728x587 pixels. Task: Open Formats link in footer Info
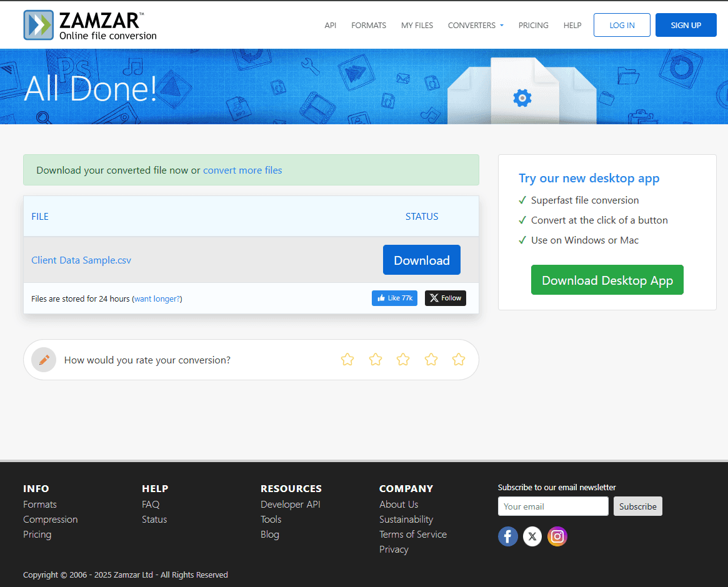[x=40, y=505]
